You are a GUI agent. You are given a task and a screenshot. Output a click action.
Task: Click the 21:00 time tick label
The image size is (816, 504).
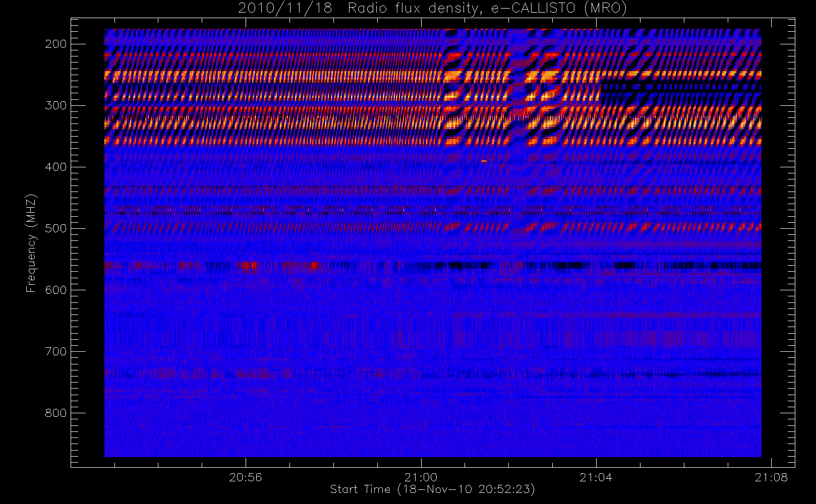[421, 477]
